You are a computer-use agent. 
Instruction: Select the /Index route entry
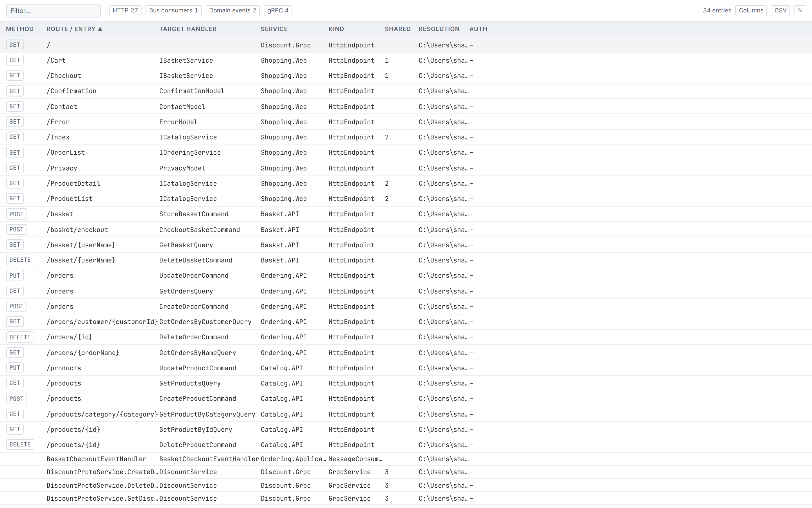click(x=58, y=137)
